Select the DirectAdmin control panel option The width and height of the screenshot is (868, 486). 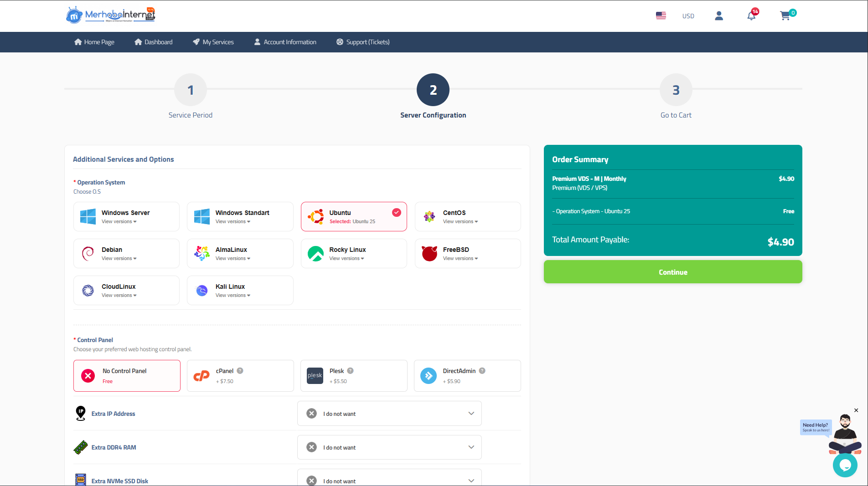(x=467, y=376)
